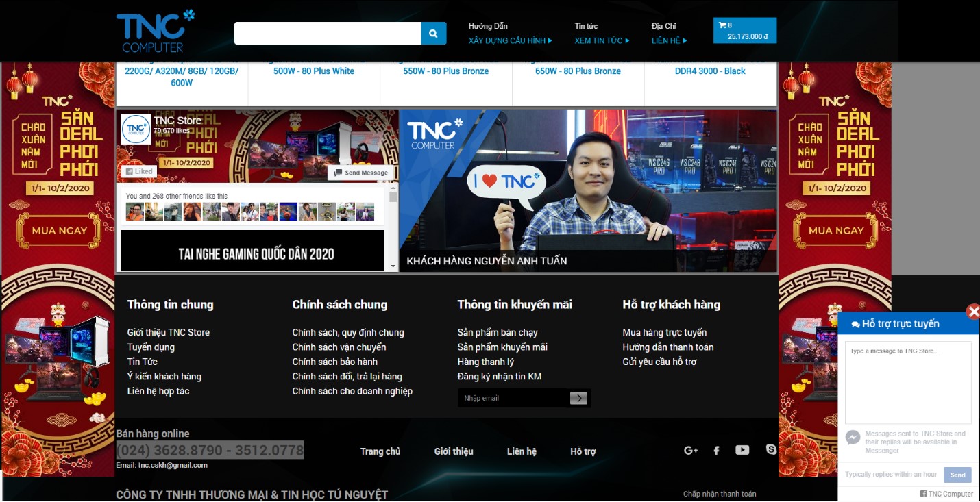Open Sản phẩm khuyến mãi link

(x=502, y=347)
